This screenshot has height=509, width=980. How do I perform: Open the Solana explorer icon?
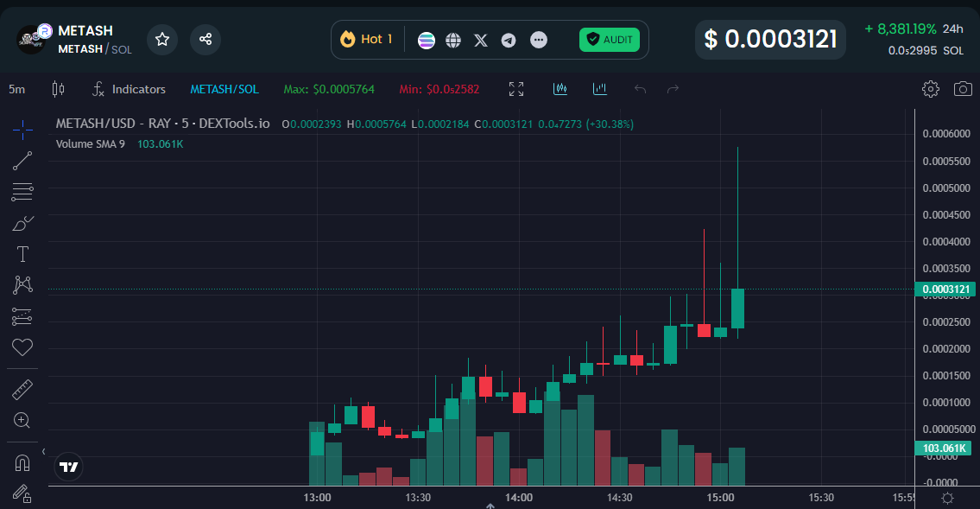[427, 40]
